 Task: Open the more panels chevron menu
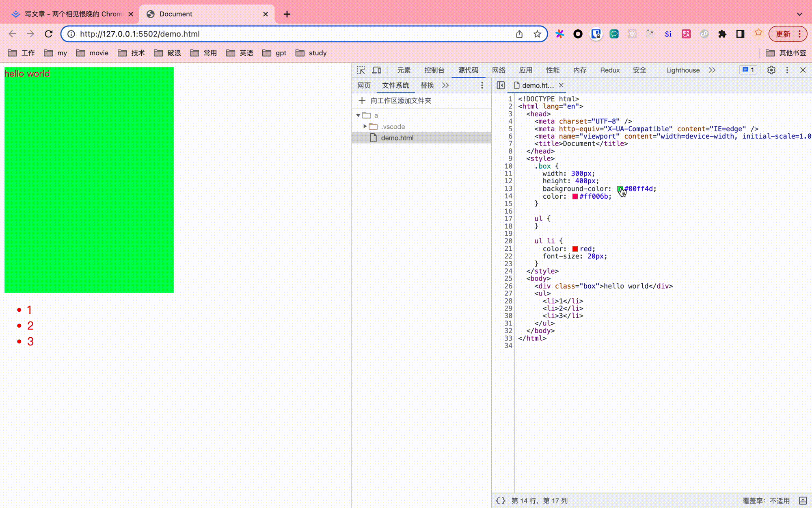coord(712,70)
